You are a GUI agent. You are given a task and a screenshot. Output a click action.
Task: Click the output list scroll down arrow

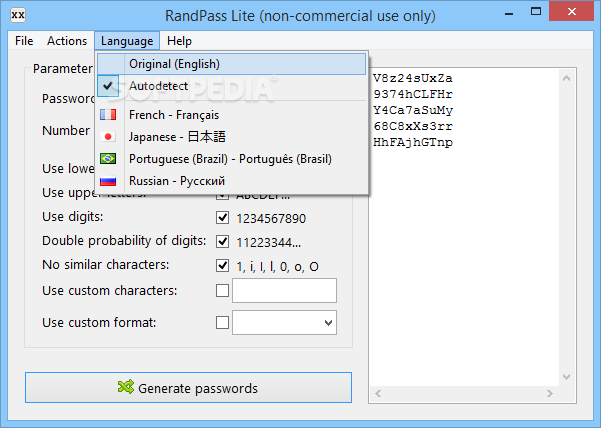coord(567,377)
